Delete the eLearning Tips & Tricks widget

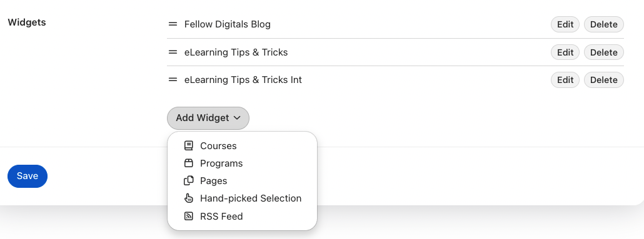pyautogui.click(x=604, y=52)
